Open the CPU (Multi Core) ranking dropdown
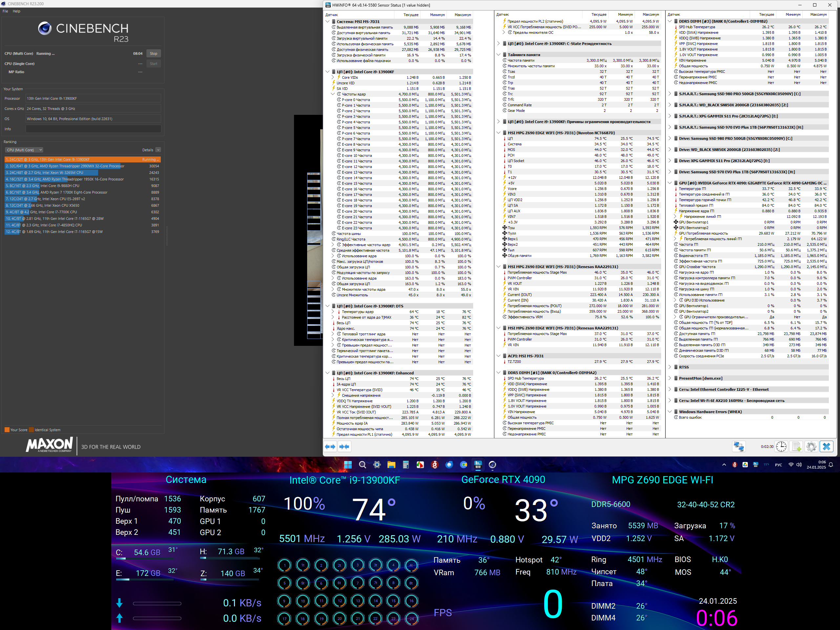 click(x=24, y=150)
